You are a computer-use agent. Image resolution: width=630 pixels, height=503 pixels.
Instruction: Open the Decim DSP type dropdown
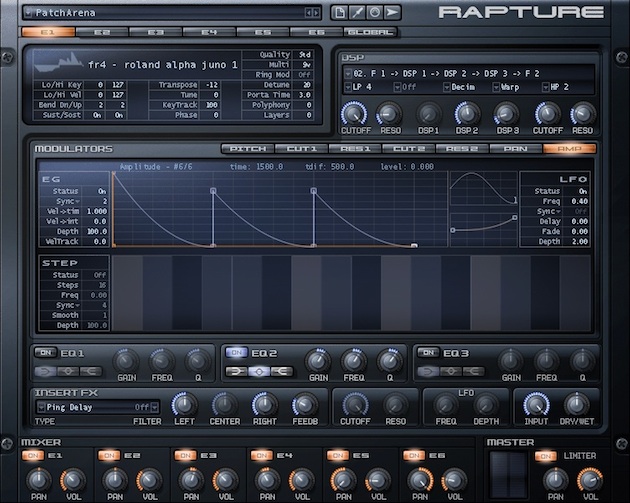click(446, 87)
